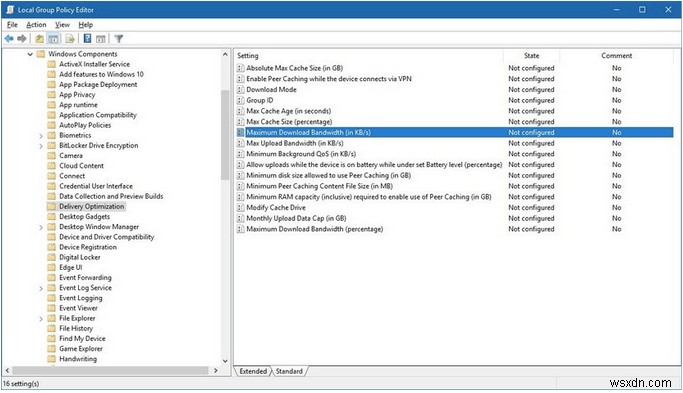683x393 pixels.
Task: Select Minimum Background QoS (in KB/s) setting
Action: 301,154
